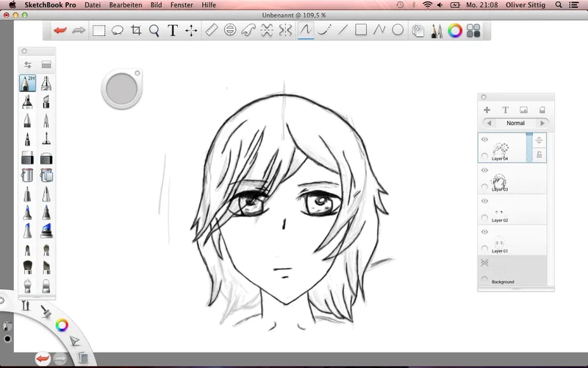Open the Wi-Fi status menu
This screenshot has height=368, width=588.
click(427, 5)
